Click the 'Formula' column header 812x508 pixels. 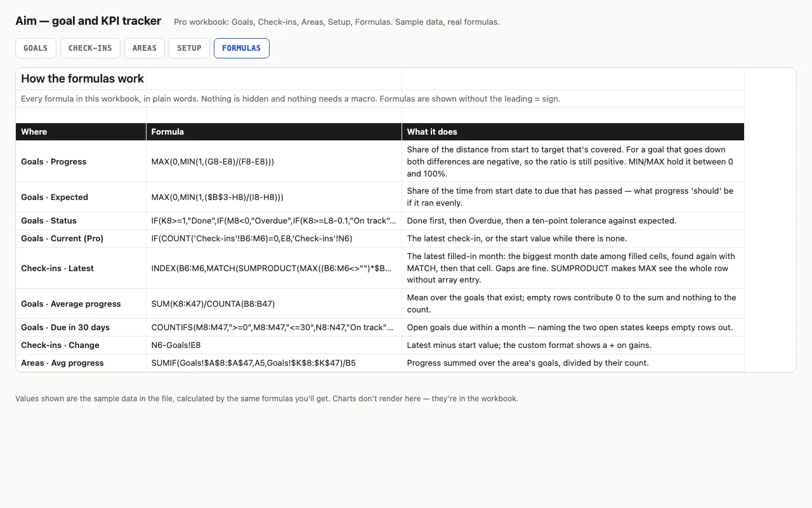(x=274, y=131)
